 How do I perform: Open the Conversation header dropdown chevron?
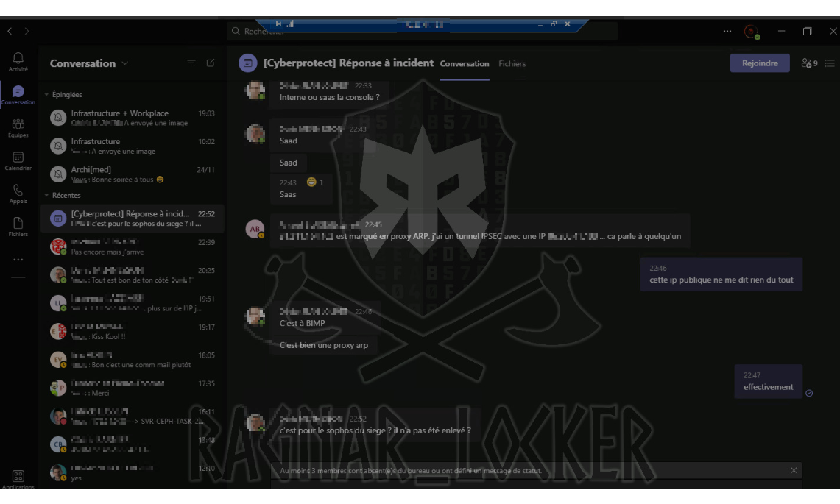(x=125, y=63)
